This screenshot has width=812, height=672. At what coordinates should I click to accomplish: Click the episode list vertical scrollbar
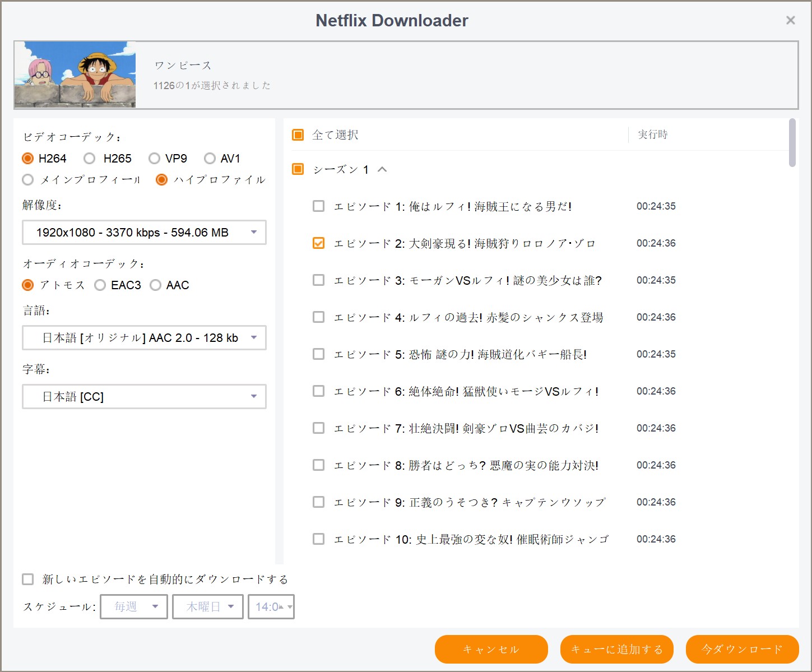click(x=792, y=143)
